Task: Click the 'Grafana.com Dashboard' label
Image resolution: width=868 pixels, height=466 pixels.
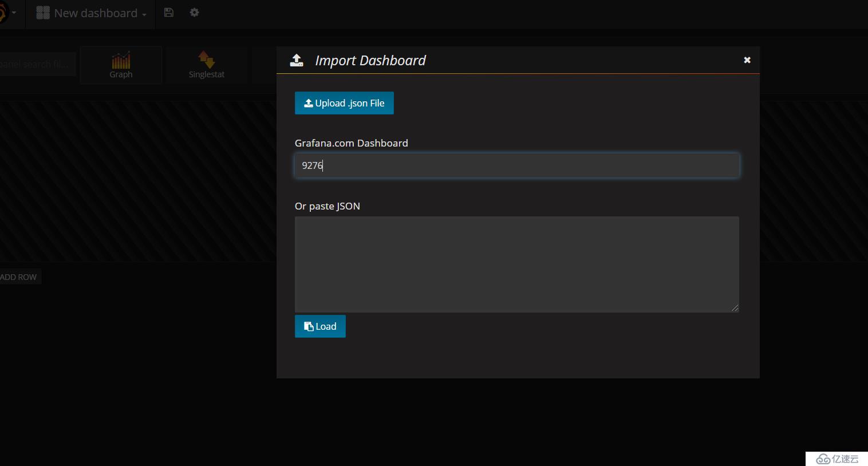Action: [352, 143]
